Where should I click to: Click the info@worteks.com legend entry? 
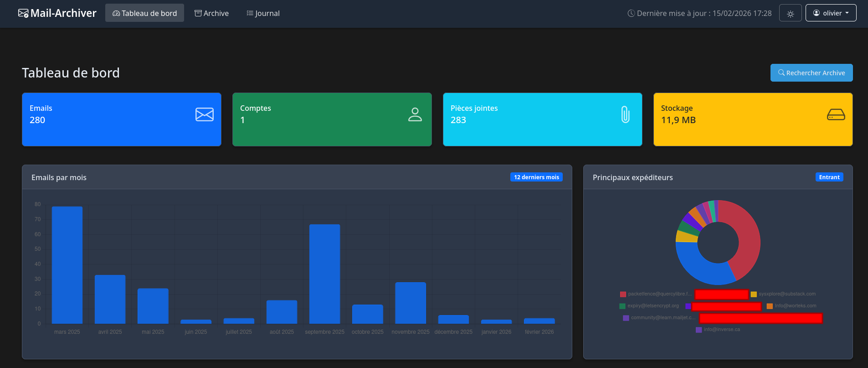[791, 306]
